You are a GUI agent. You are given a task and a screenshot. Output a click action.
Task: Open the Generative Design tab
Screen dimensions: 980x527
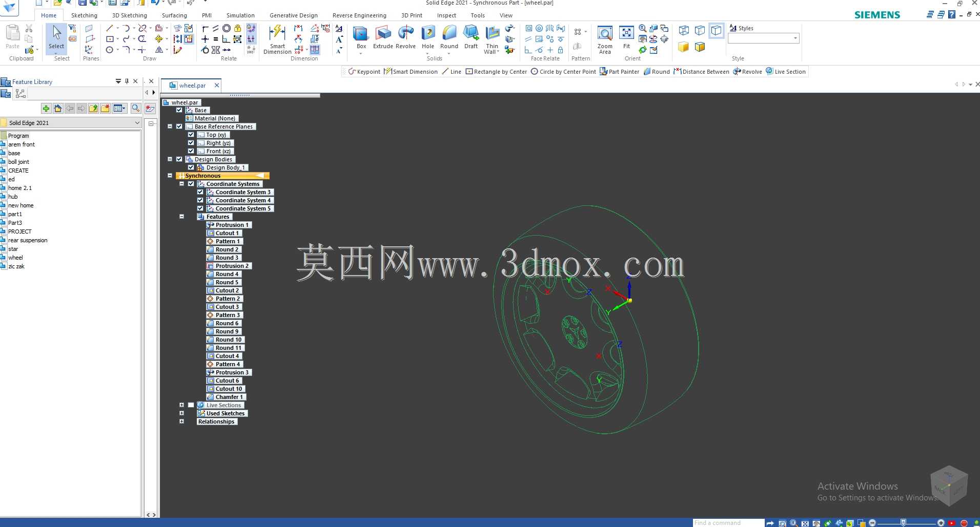pos(294,15)
